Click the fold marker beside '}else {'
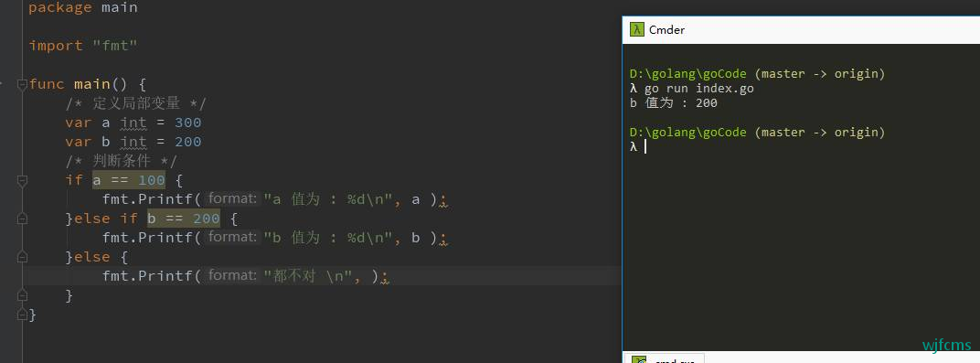980x363 pixels. point(23,257)
